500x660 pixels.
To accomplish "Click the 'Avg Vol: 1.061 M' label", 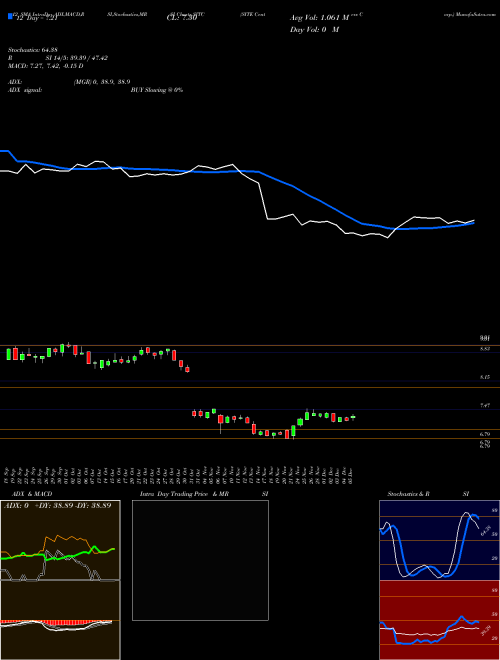I will click(319, 18).
